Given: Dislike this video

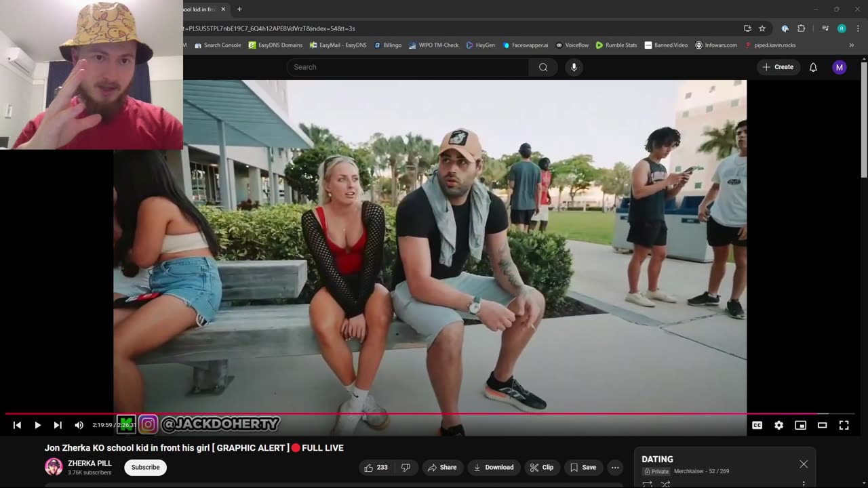Looking at the screenshot, I should [x=406, y=467].
